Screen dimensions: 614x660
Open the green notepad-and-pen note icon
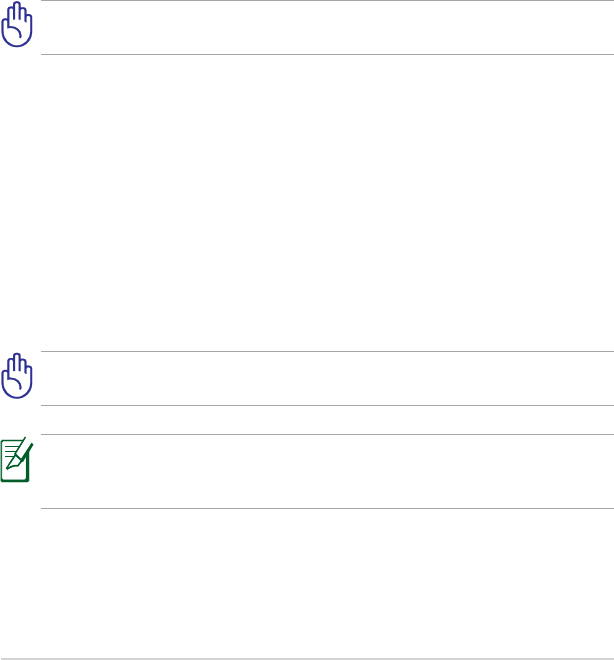pyautogui.click(x=17, y=459)
